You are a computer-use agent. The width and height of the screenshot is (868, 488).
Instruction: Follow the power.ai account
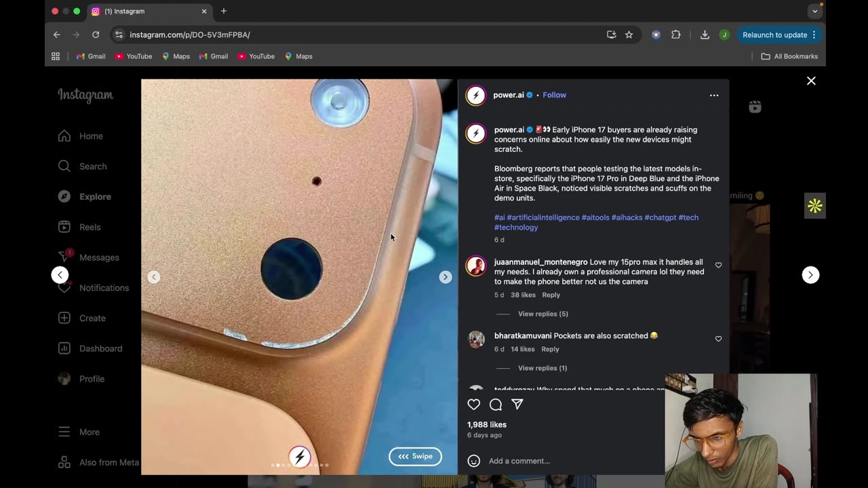554,95
